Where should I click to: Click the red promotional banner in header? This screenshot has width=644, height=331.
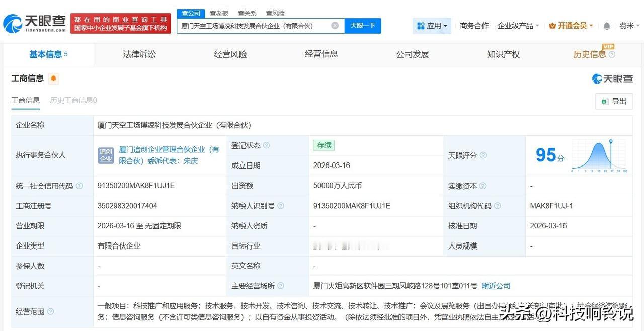(121, 23)
